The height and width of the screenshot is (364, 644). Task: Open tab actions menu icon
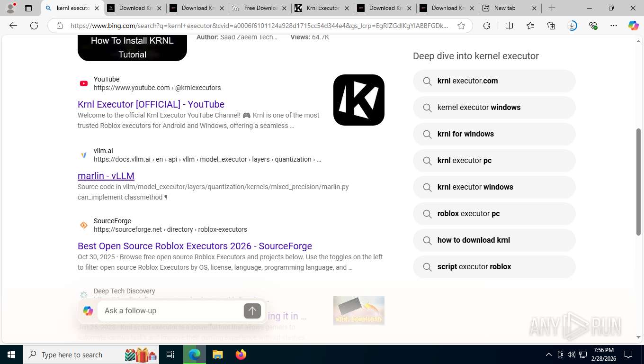(x=28, y=8)
